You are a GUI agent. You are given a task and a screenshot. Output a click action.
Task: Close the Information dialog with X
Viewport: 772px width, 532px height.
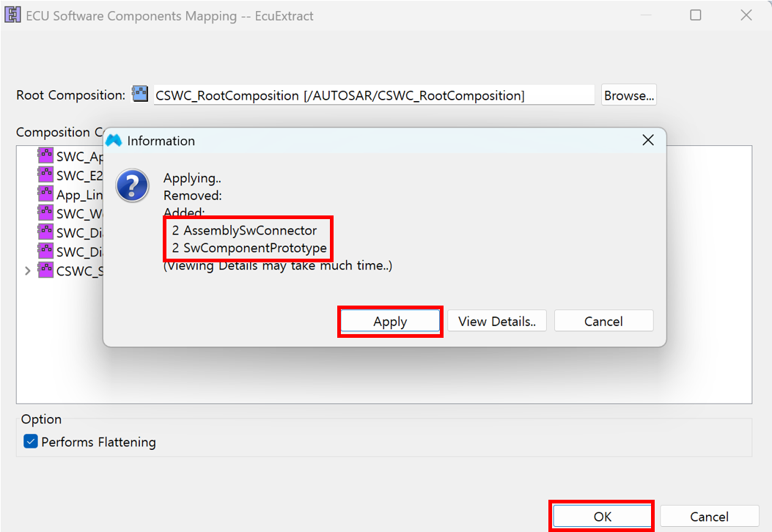click(x=647, y=140)
